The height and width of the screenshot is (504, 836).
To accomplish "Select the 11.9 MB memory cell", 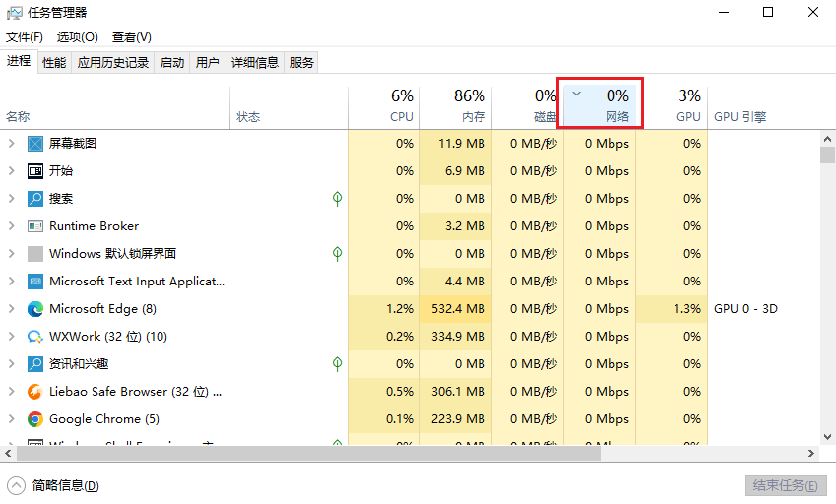I will pos(456,144).
